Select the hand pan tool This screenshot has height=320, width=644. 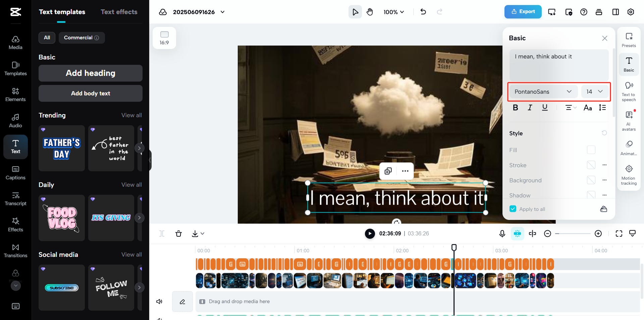point(370,12)
